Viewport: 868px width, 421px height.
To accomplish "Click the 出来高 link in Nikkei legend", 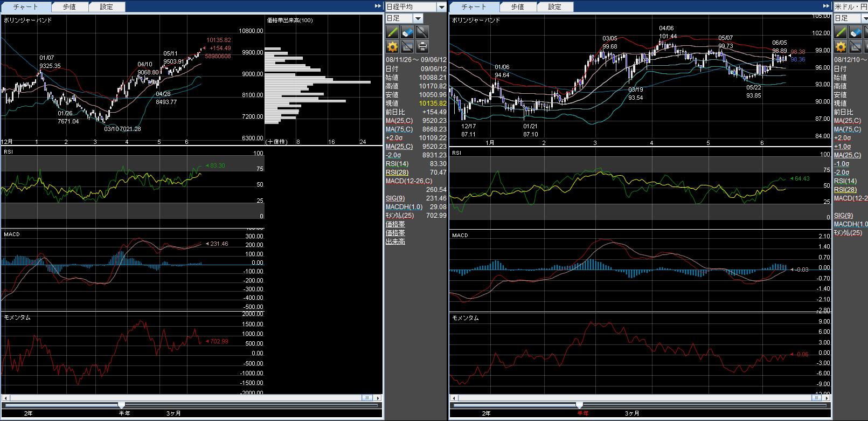I will click(395, 242).
